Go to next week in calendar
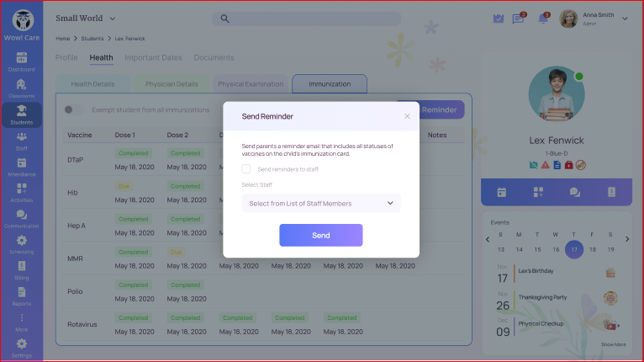This screenshot has width=644, height=362. (x=626, y=239)
